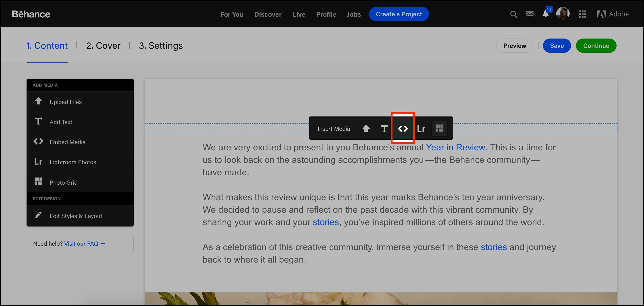Screen dimensions: 644x306
Task: Open the Profile menu tab
Action: 326,14
